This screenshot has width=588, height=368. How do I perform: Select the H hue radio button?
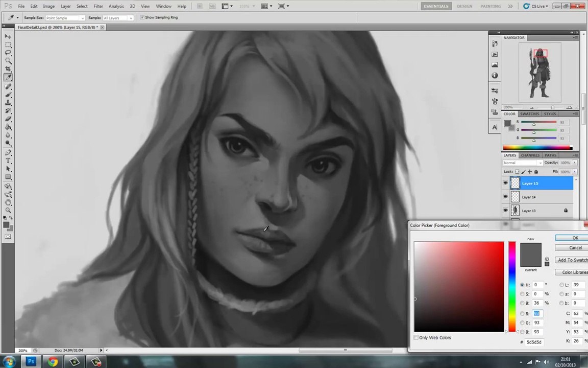[x=522, y=285]
